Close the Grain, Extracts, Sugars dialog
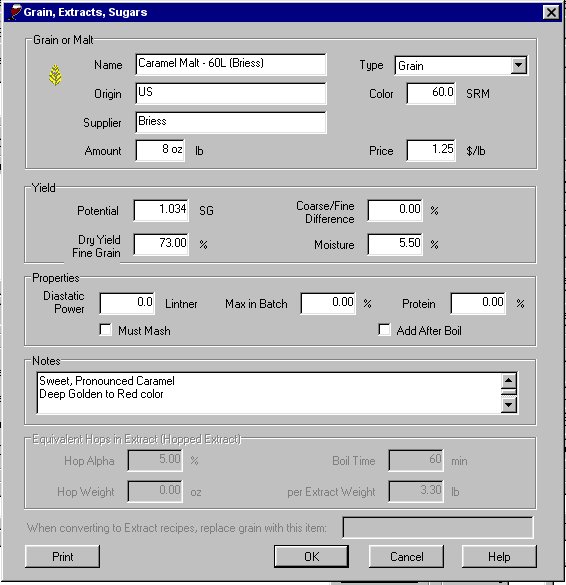Screen dimensions: 566x585 [x=551, y=12]
